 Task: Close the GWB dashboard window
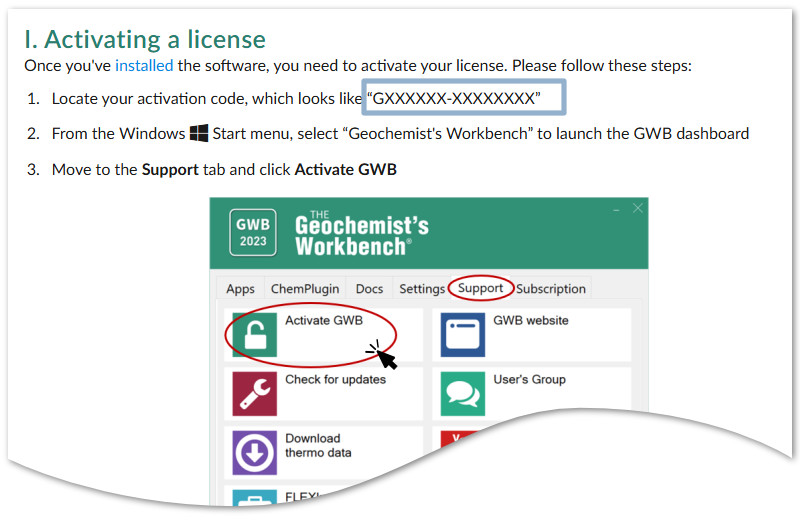point(638,208)
